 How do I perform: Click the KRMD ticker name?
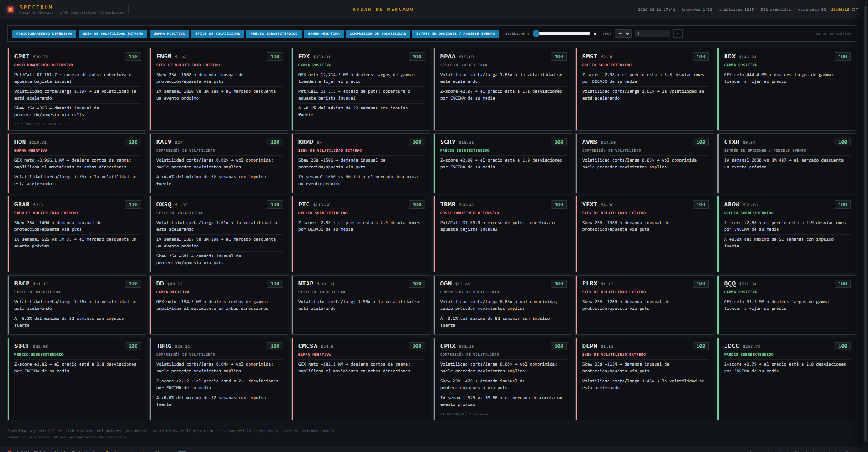pos(306,142)
